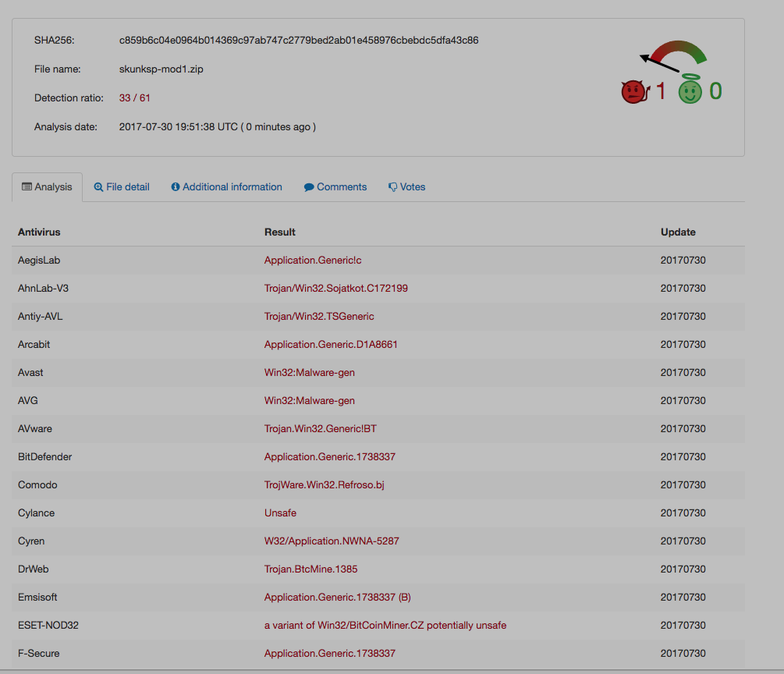Image resolution: width=784 pixels, height=674 pixels.
Task: Click the Trojan.BtcMine.1385 result
Action: coord(311,569)
